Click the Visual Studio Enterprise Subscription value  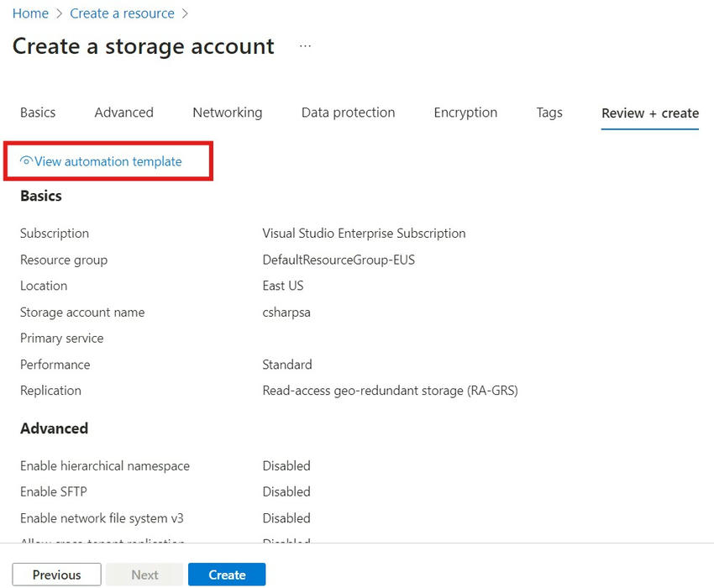(364, 234)
